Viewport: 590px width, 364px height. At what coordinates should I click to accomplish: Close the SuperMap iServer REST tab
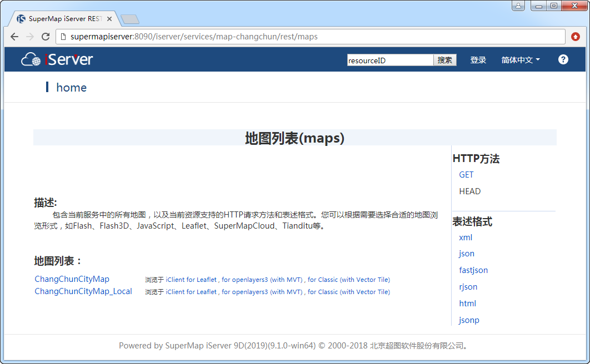[x=109, y=19]
